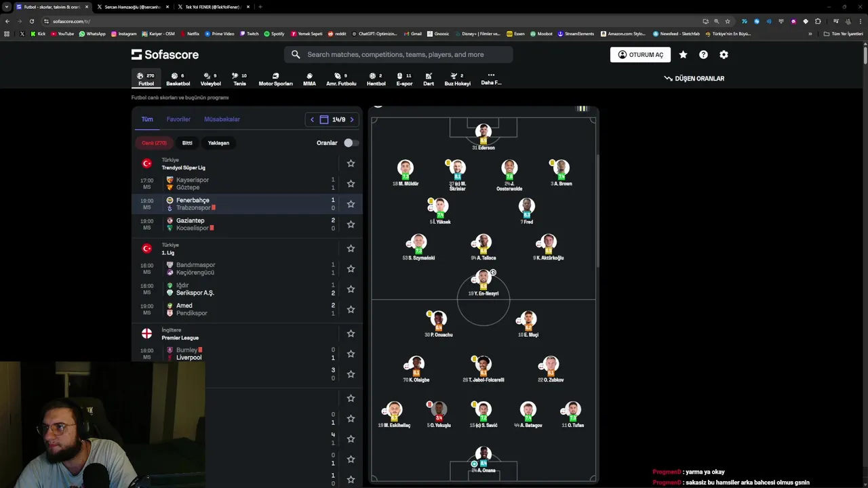Filter matches by Bitti
868x488 pixels.
(187, 143)
